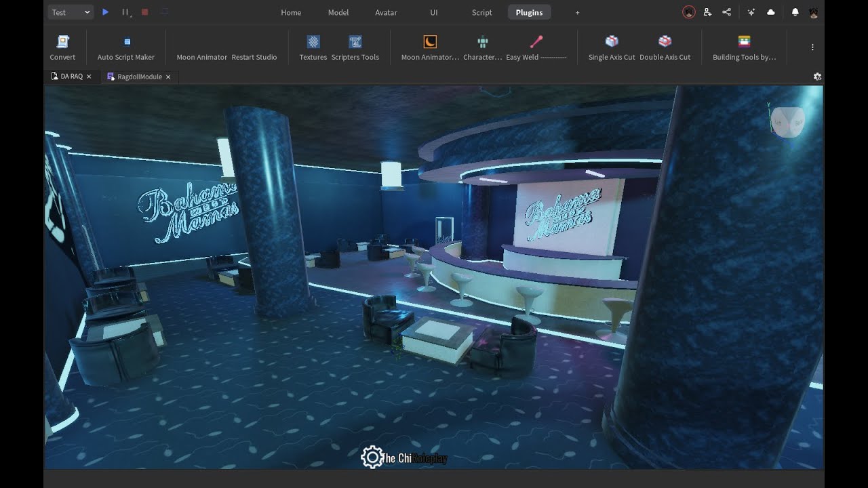The height and width of the screenshot is (488, 868).
Task: Open Scripters Tools plugin
Action: [x=355, y=48]
